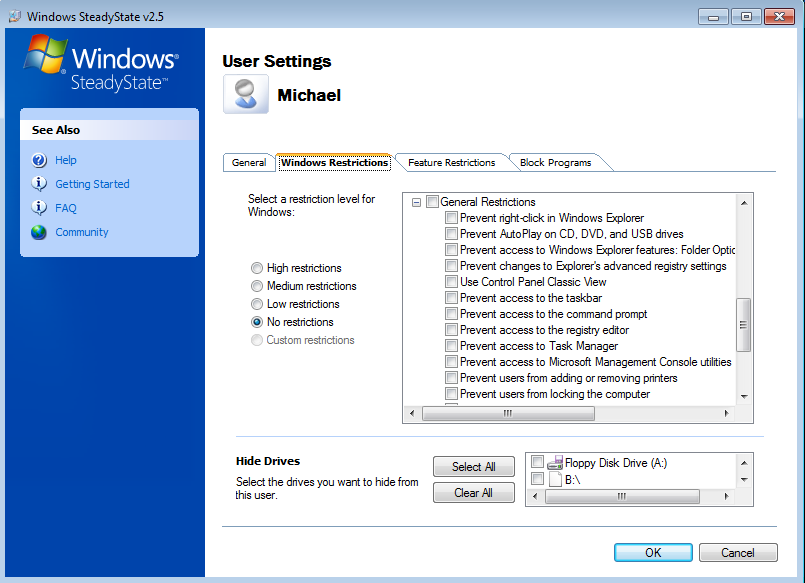Screen dimensions: 805x583
Task: Click drives list scroll down arrow
Action: [744, 480]
